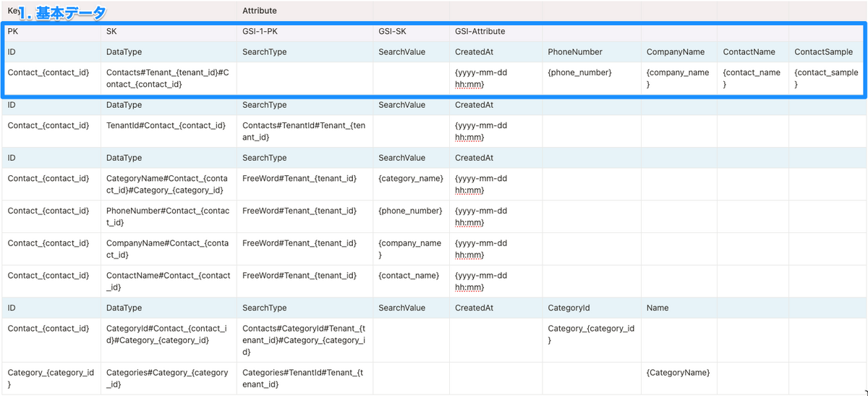Click the {CategoryName} cell
This screenshot has height=396, width=868.
point(679,378)
